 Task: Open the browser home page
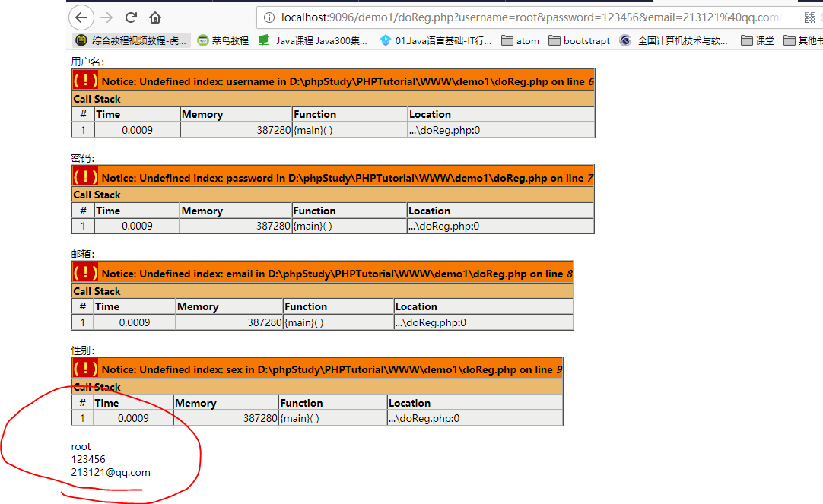click(x=155, y=17)
